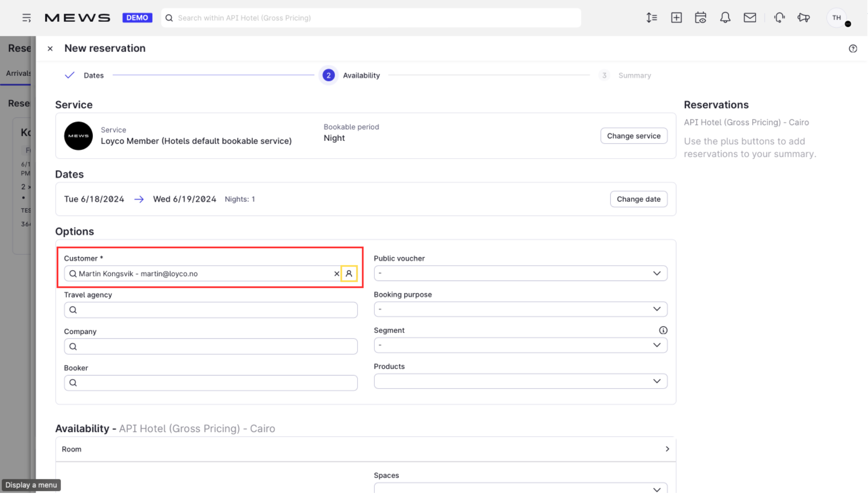Click the Company search field
The height and width of the screenshot is (497, 868).
211,347
